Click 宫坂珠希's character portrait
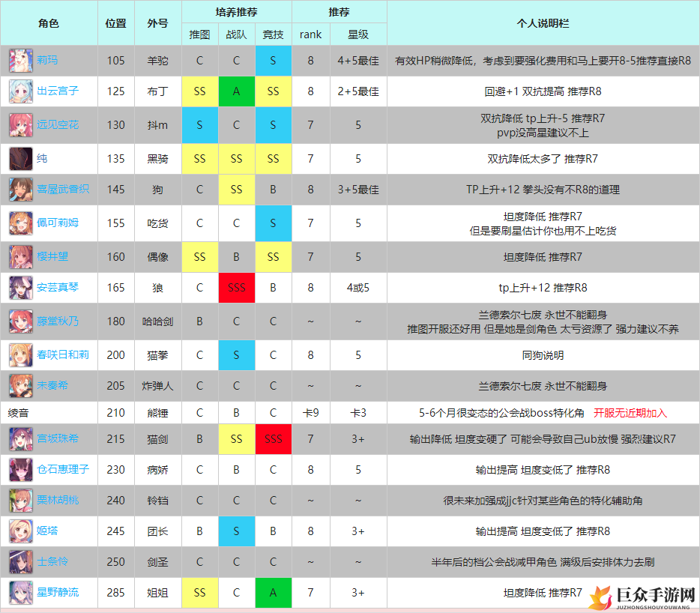Image resolution: width=700 pixels, height=613 pixels. click(x=21, y=439)
